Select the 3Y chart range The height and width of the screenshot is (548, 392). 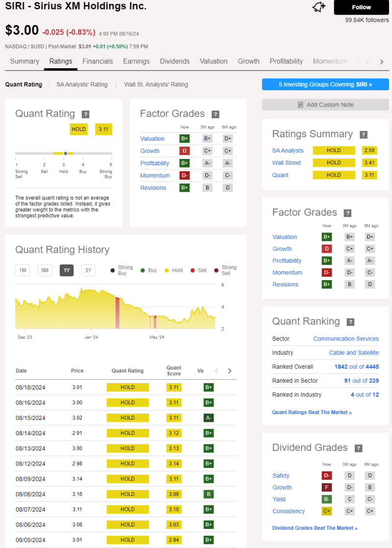(x=88, y=270)
